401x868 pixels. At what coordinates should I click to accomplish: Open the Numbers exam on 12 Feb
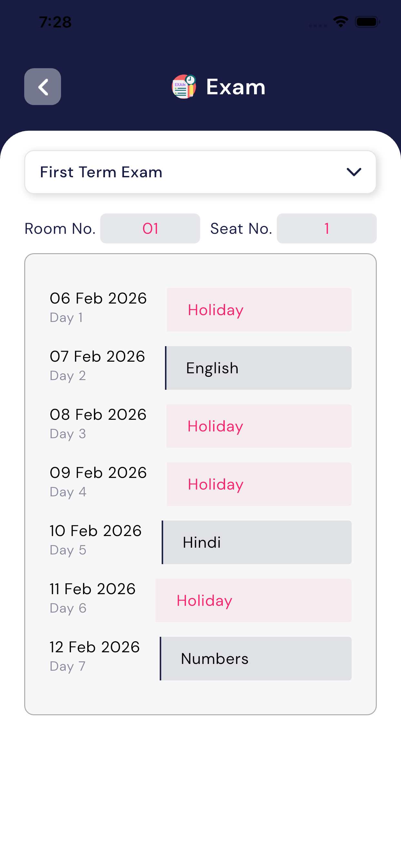(x=256, y=658)
